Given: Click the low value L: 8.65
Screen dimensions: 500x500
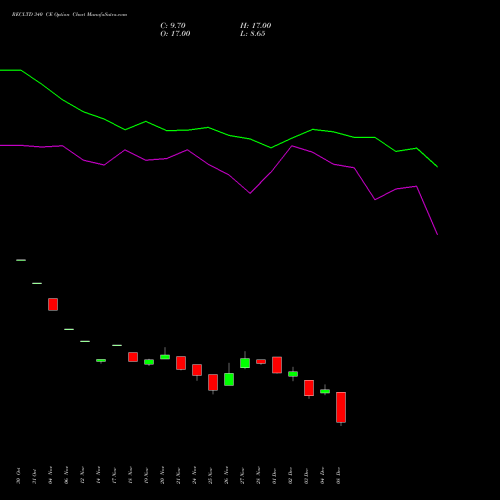Looking at the screenshot, I should click(252, 34).
